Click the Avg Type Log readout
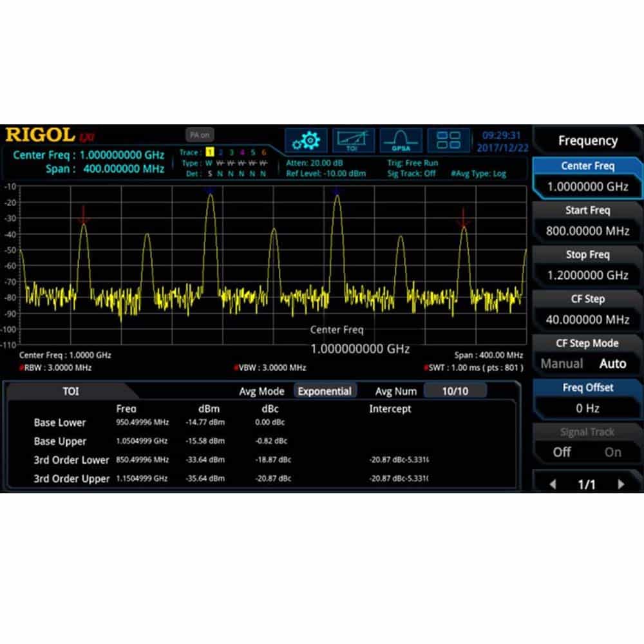Image resolution: width=644 pixels, height=644 pixels. (x=478, y=174)
